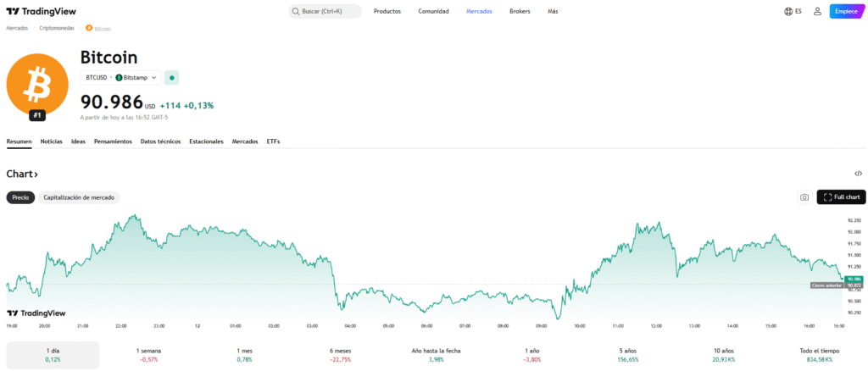
Task: Open the Datos técnicos tab
Action: 160,141
